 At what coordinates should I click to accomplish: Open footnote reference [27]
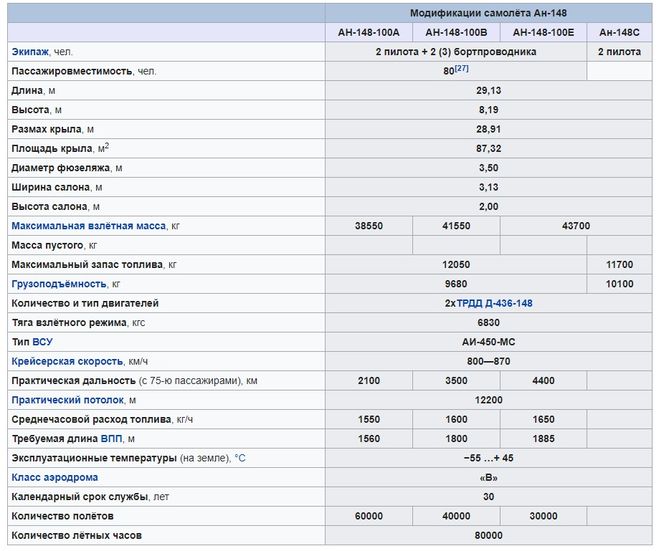click(461, 68)
